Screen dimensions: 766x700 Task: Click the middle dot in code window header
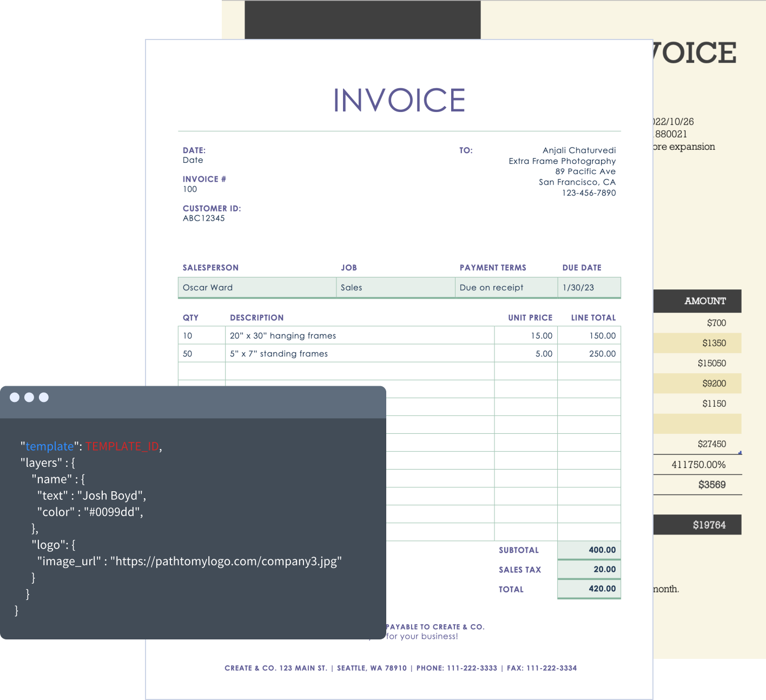pos(29,398)
